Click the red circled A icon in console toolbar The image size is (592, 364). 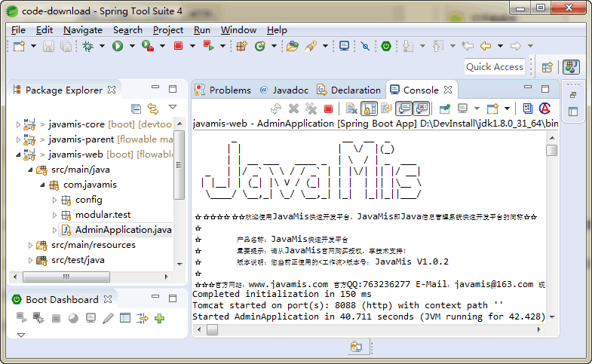544,109
